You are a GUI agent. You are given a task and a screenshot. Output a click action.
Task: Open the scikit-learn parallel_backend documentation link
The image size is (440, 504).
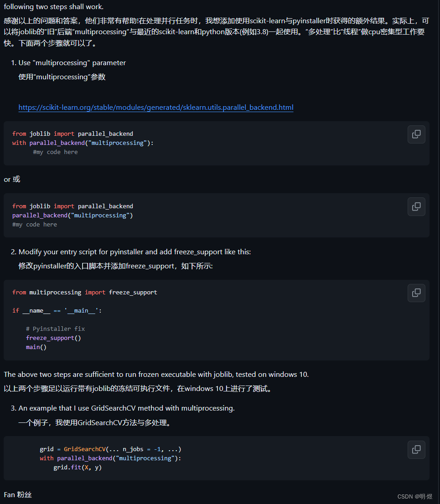point(155,108)
